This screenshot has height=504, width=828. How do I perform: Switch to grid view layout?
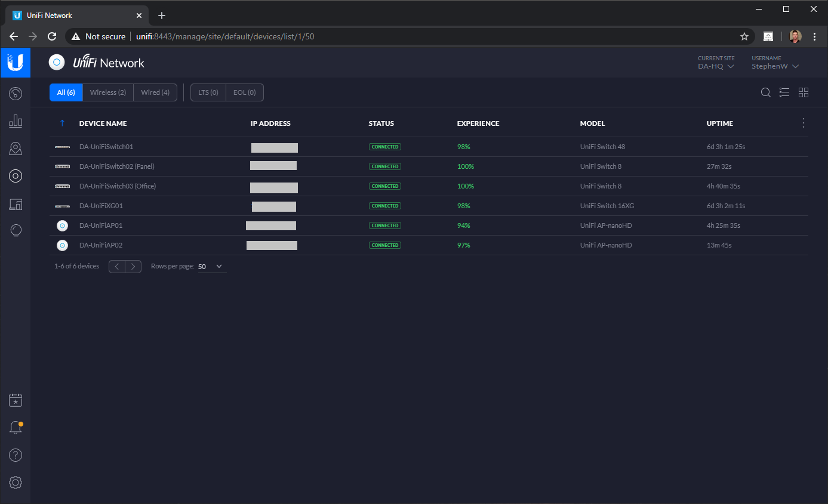click(804, 92)
